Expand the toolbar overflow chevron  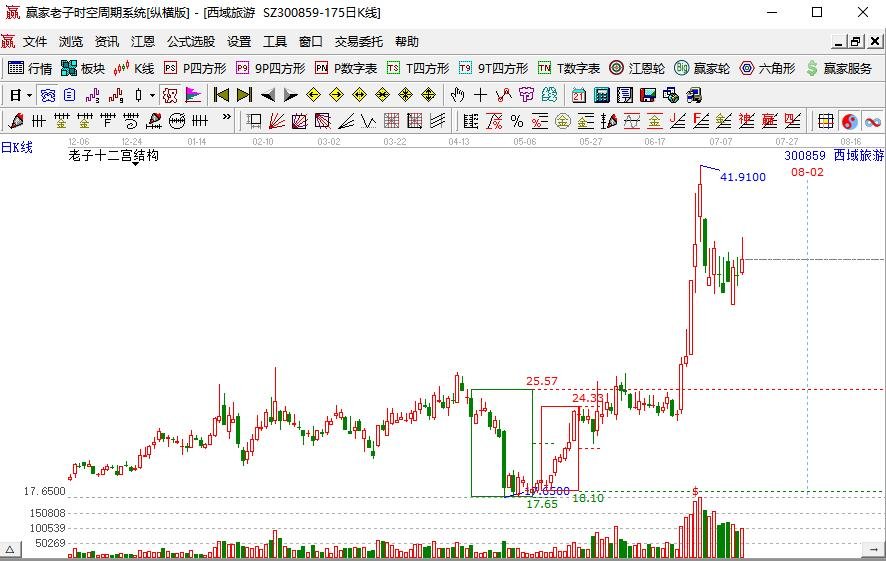227,117
